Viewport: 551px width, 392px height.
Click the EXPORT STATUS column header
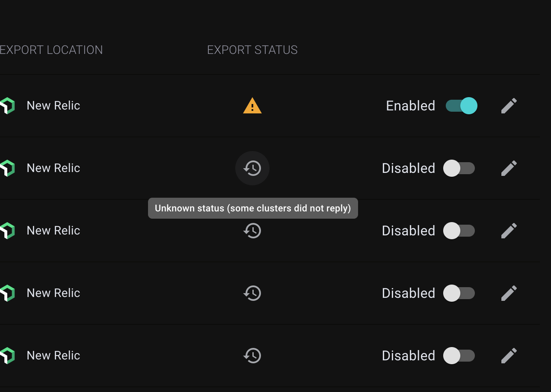(x=252, y=50)
